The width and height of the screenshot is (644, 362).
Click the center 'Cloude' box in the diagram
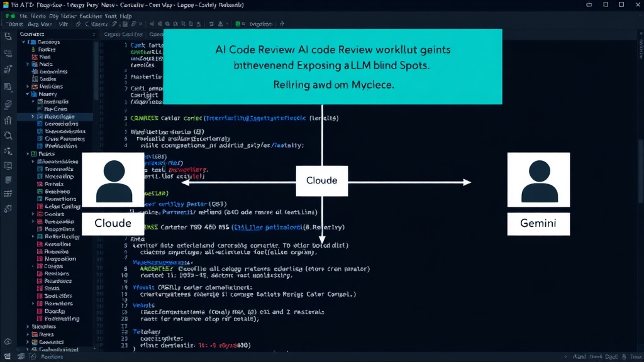321,180
